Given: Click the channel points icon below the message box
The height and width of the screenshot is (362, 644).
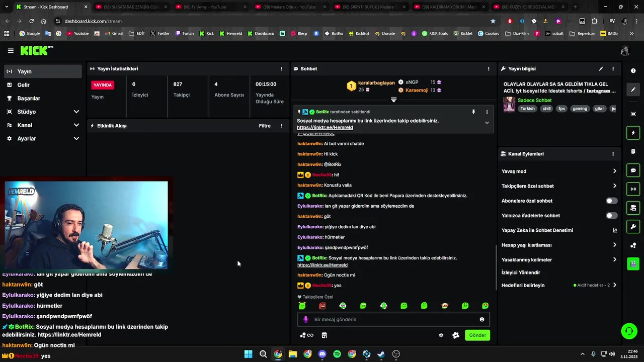Looking at the screenshot, I should click(x=306, y=335).
